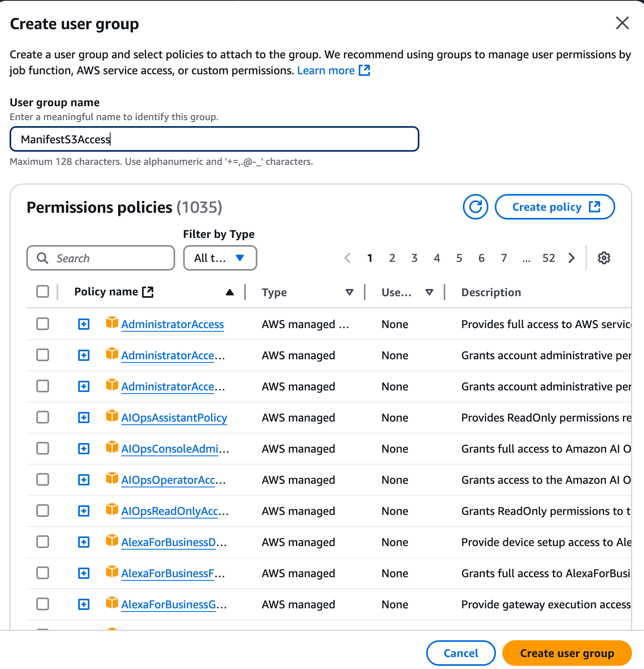The width and height of the screenshot is (644, 669).
Task: Click the external link icon on Create policy
Action: coord(595,207)
